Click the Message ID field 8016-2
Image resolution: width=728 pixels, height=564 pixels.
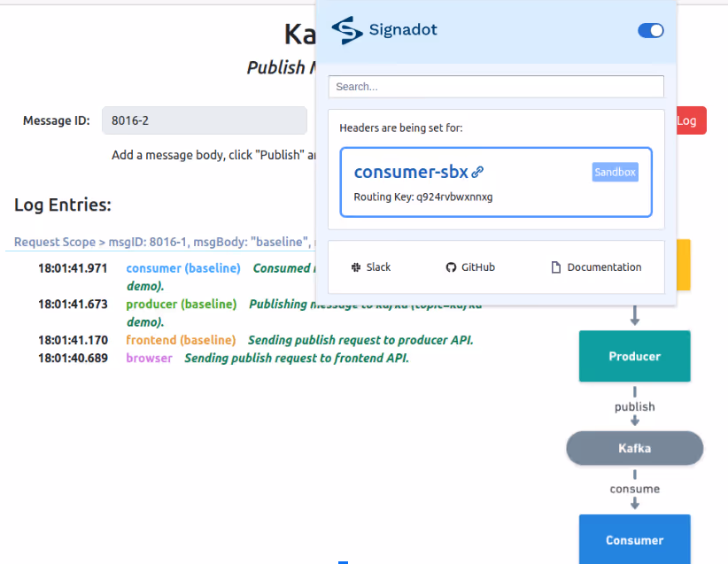[x=205, y=120]
